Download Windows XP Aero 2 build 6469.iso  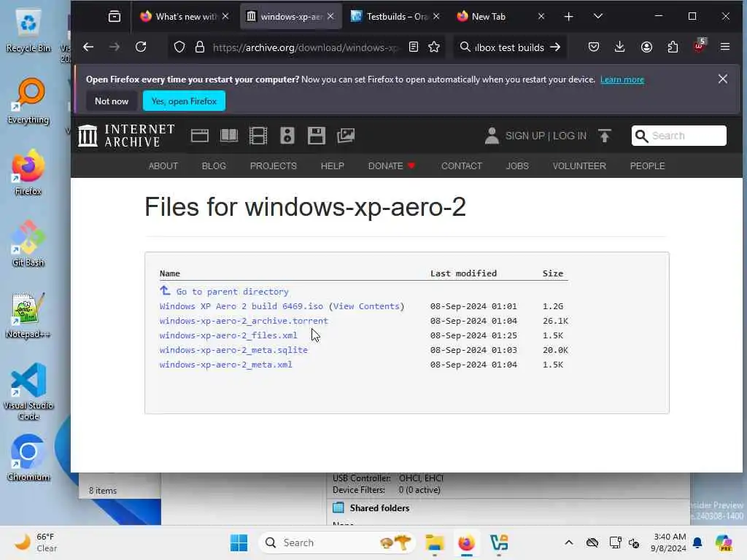pyautogui.click(x=241, y=306)
